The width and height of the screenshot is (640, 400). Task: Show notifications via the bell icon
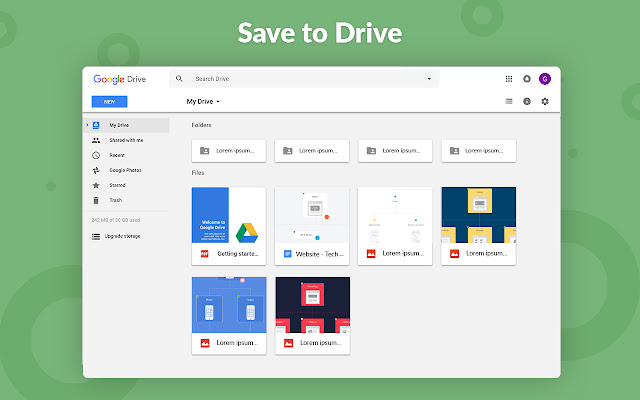[527, 79]
